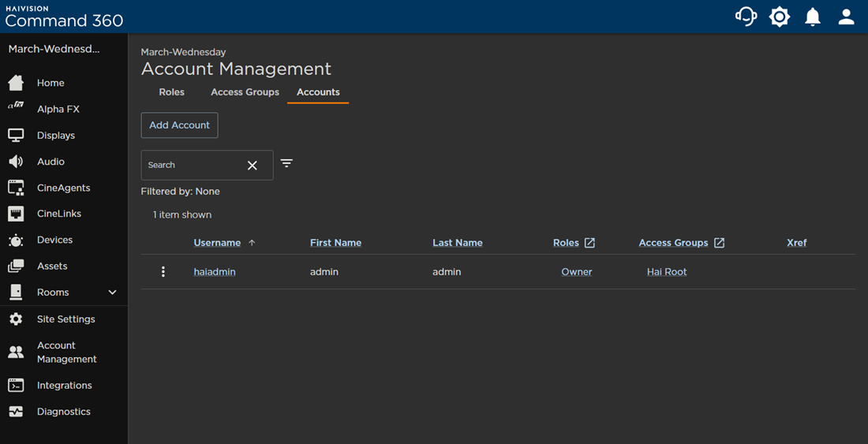Go to Displays in sidebar
This screenshot has width=868, height=444.
(56, 136)
